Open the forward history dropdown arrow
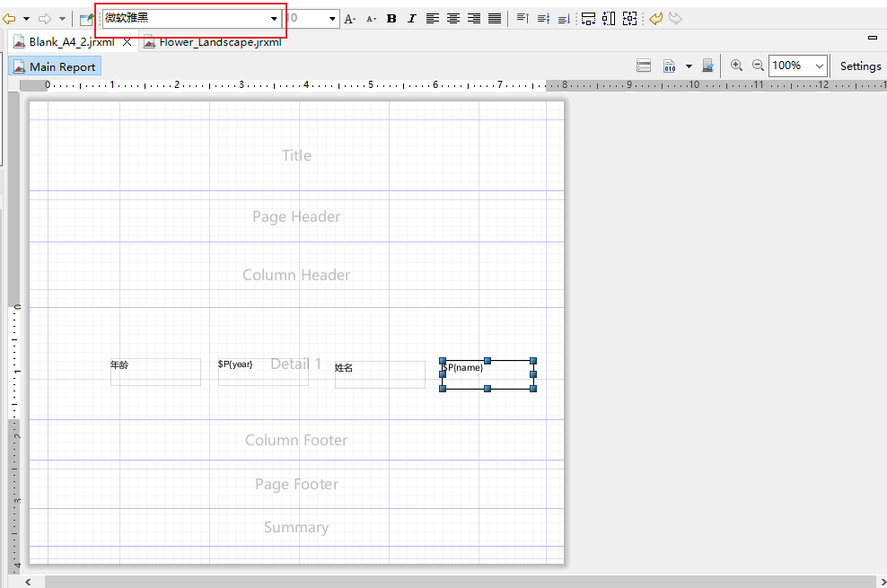The image size is (887, 588). point(62,19)
